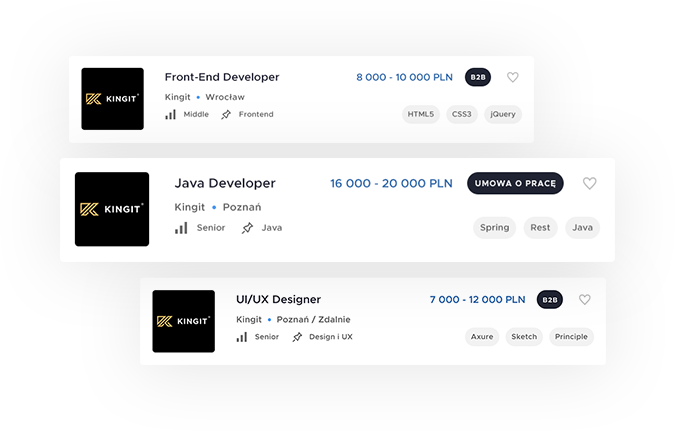Click seniority bars icon on Java Developer card
Screen dimensions: 675x431
click(x=181, y=228)
